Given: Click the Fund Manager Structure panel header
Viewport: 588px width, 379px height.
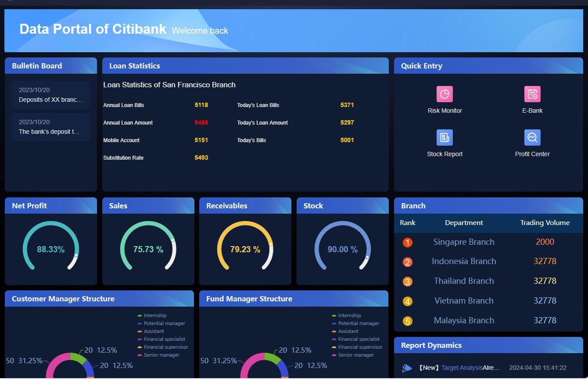Looking at the screenshot, I should [x=294, y=299].
